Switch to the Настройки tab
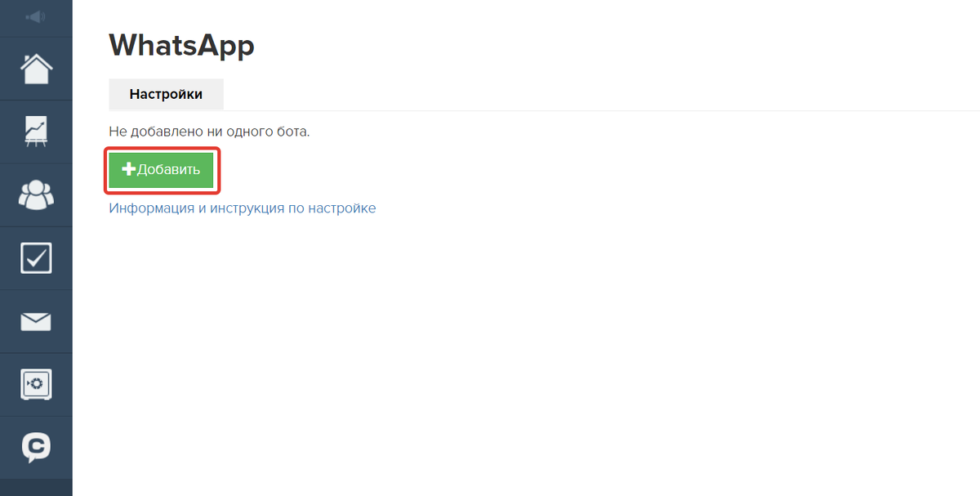 click(x=166, y=94)
